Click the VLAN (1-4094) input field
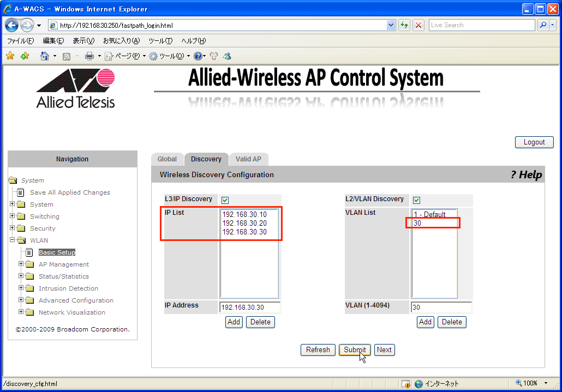Viewport: 562px width, 392px height. 441,307
